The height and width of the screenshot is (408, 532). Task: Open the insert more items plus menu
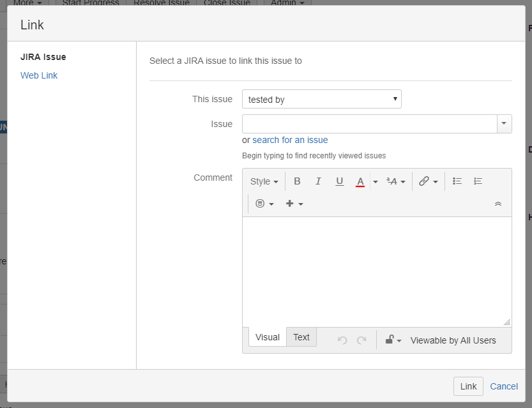pyautogui.click(x=294, y=204)
